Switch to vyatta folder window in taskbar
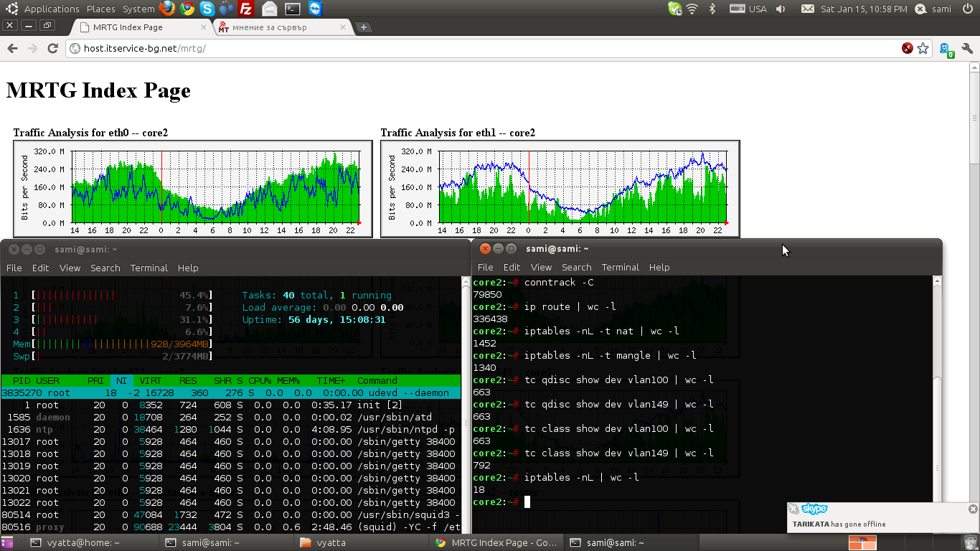This screenshot has height=551, width=980. coord(363,543)
